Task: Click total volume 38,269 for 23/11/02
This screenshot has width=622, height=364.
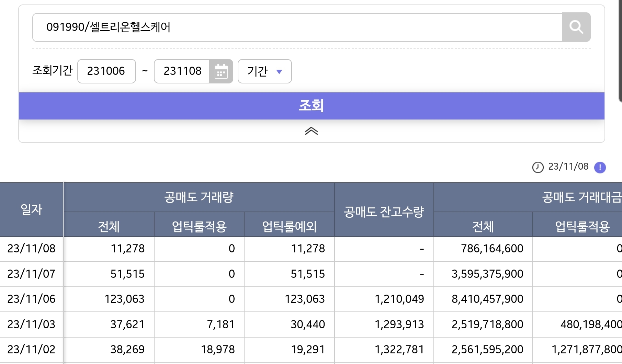Action: (x=127, y=350)
